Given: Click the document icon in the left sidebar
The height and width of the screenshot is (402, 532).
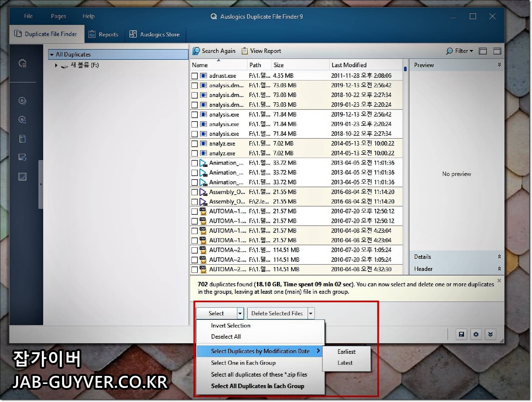Looking at the screenshot, I should pos(22,139).
